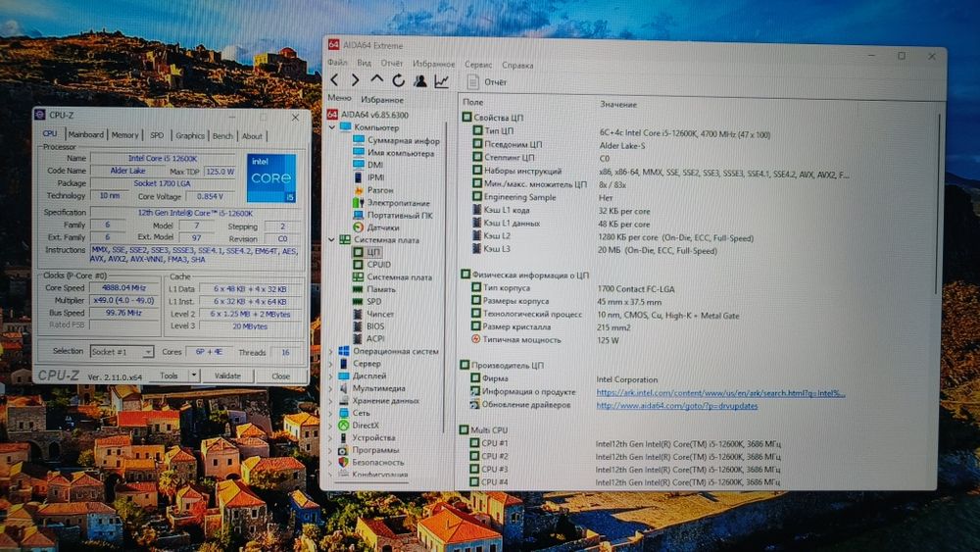
Task: Open the Вид menu in AIDA64
Action: point(364,63)
